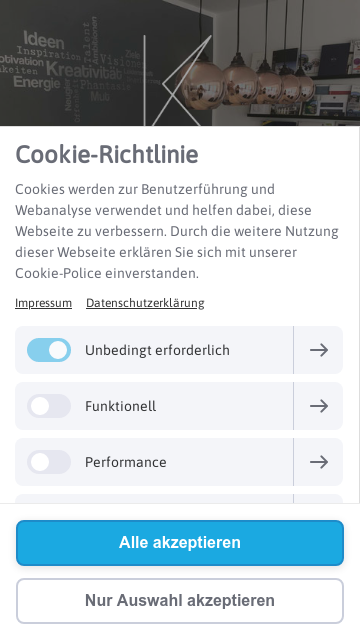
Task: Choose Nur Auswahl akzeptieren
Action: click(x=180, y=601)
